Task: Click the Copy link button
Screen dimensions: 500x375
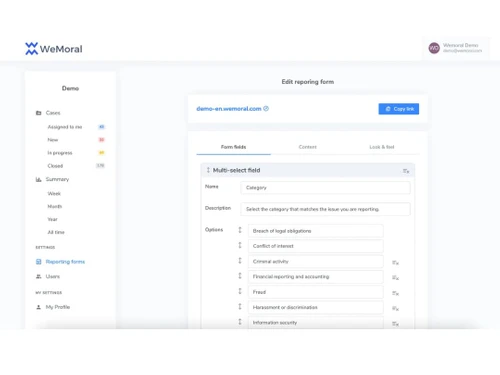Action: pyautogui.click(x=399, y=109)
